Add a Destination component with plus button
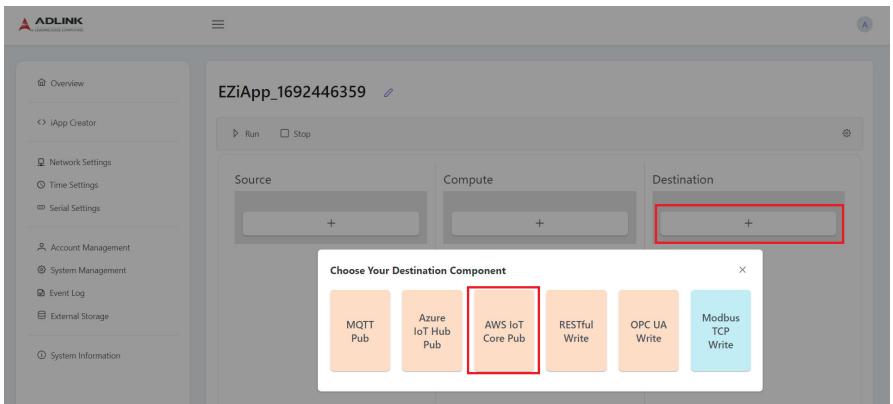 point(748,223)
